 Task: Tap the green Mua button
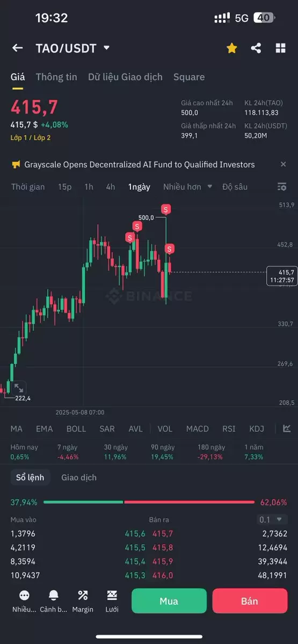click(169, 601)
